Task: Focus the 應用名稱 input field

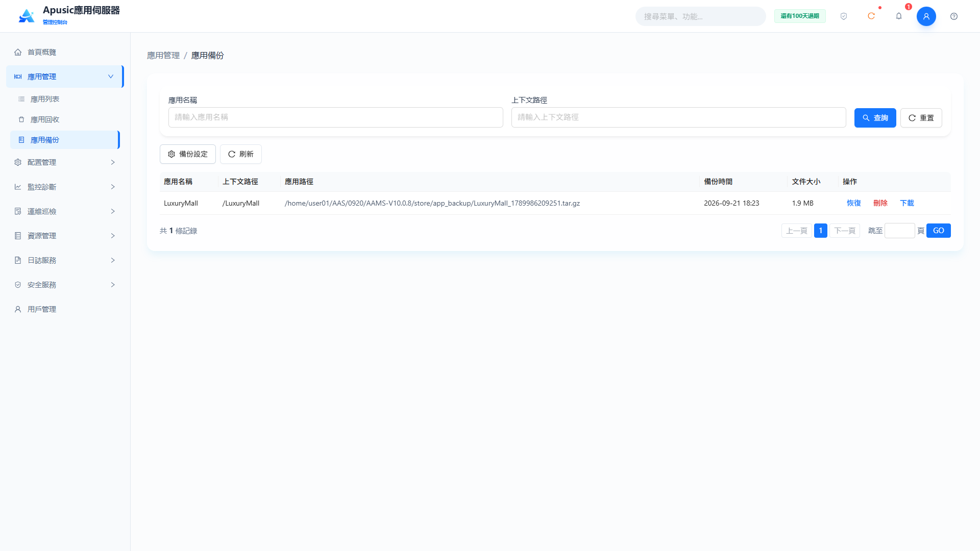Action: 336,117
